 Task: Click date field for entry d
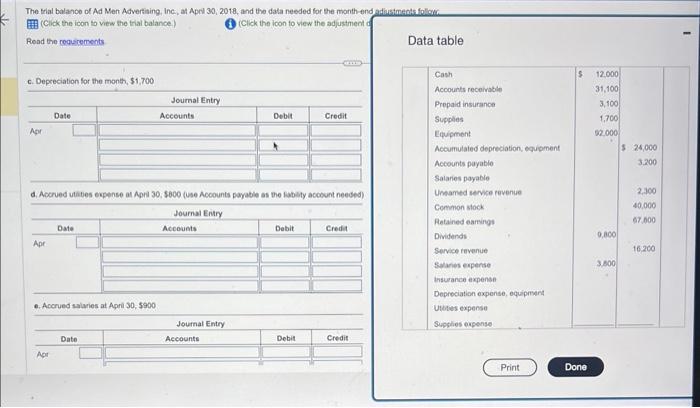(87, 242)
